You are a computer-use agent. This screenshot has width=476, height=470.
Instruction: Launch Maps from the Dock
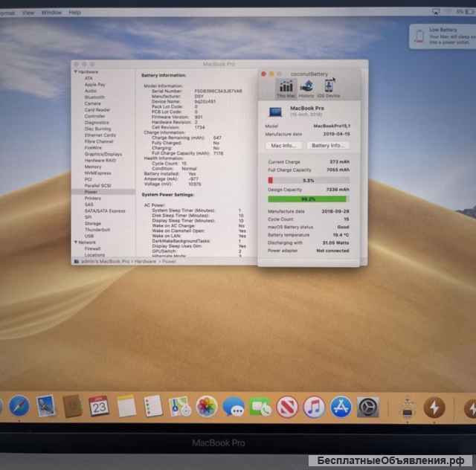click(x=179, y=407)
